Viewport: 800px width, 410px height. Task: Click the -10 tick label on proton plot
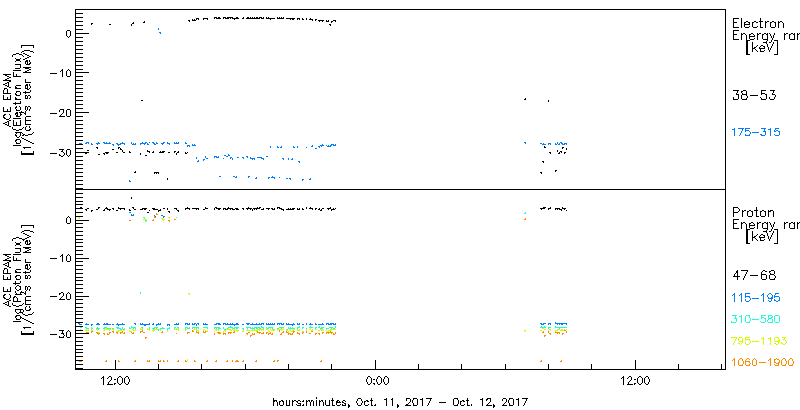click(x=63, y=258)
